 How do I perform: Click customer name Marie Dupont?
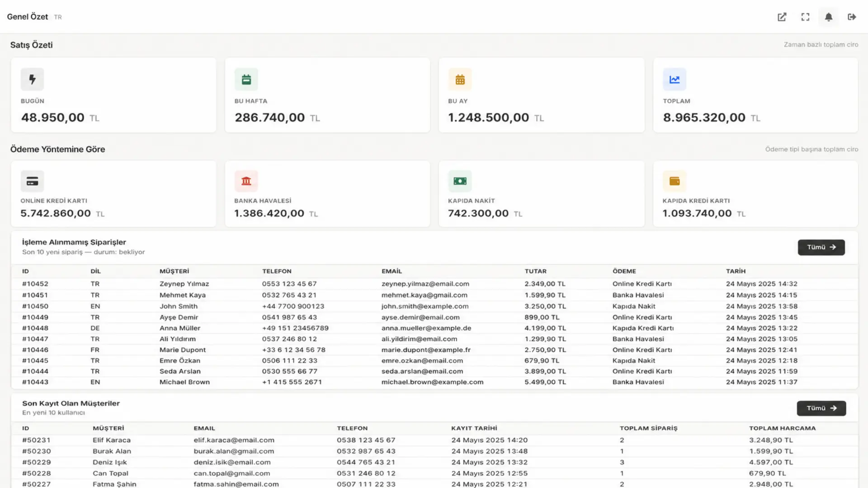[x=183, y=350]
